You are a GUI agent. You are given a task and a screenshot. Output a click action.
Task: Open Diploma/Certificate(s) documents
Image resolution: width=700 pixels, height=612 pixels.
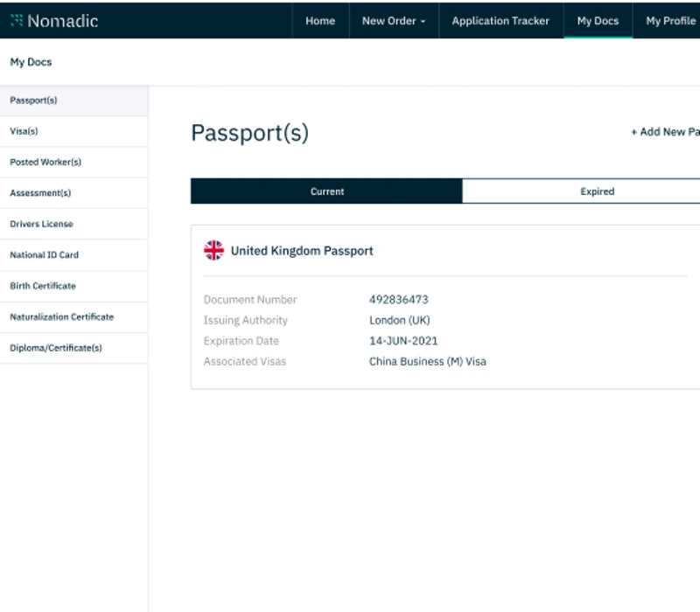click(x=56, y=348)
